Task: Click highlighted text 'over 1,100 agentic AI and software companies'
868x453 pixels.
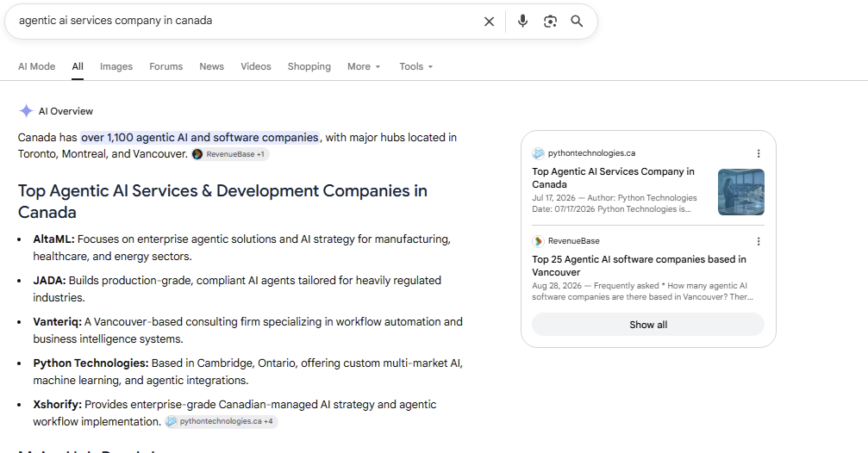Action: [200, 137]
